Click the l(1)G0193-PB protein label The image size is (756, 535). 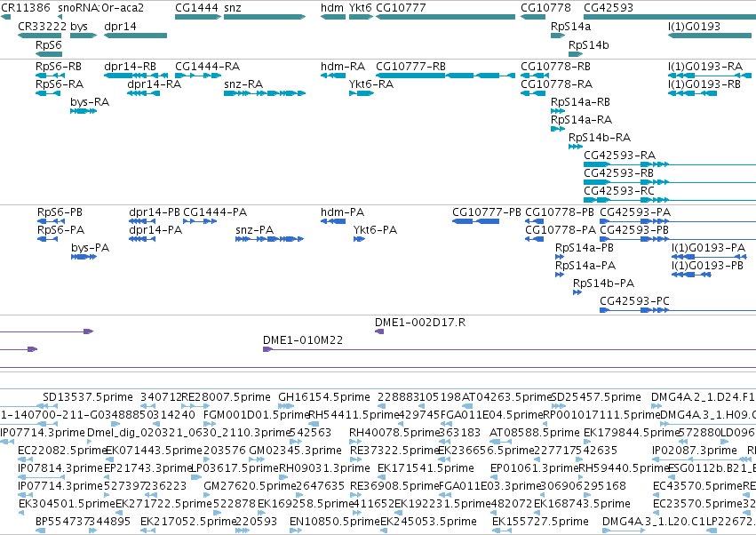click(x=707, y=266)
